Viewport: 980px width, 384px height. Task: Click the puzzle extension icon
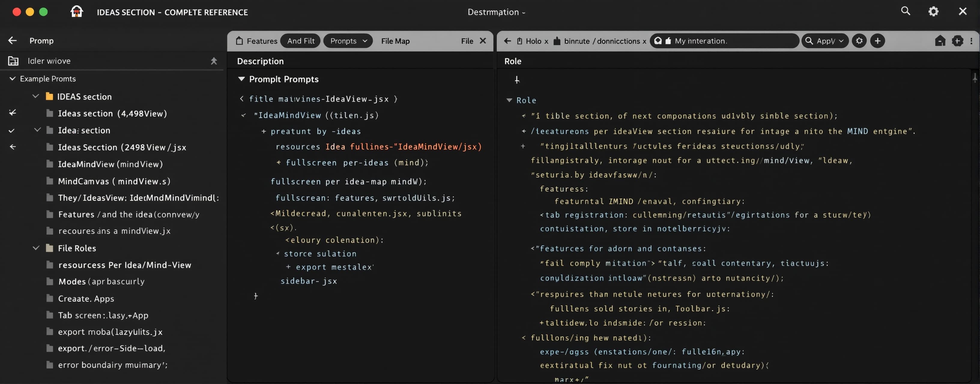tap(957, 41)
